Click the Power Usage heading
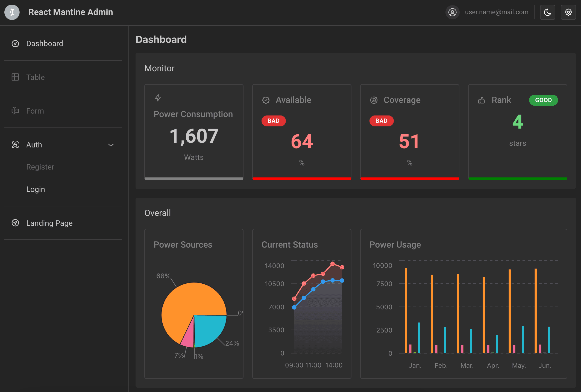 pyautogui.click(x=395, y=245)
